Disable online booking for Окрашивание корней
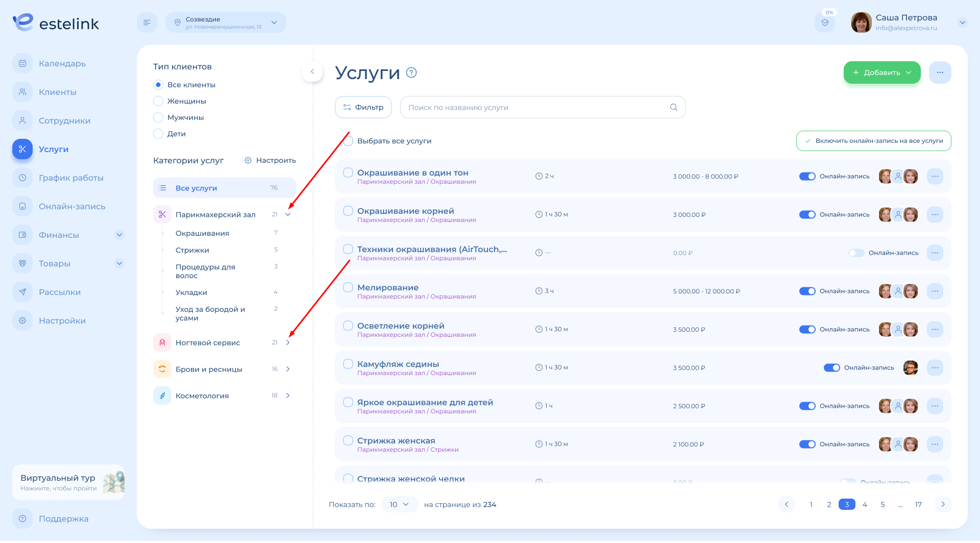The image size is (980, 543). click(807, 214)
